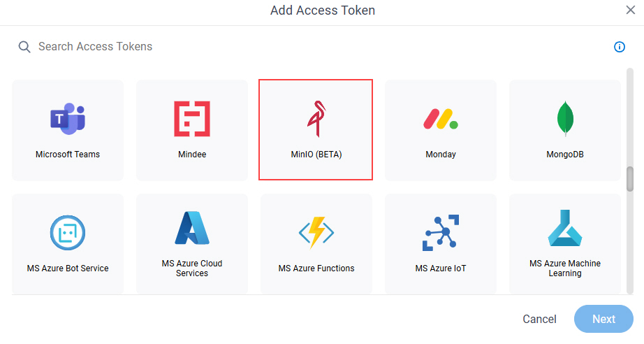The height and width of the screenshot is (344, 644).
Task: Close the Add Access Token dialog
Action: point(631,10)
